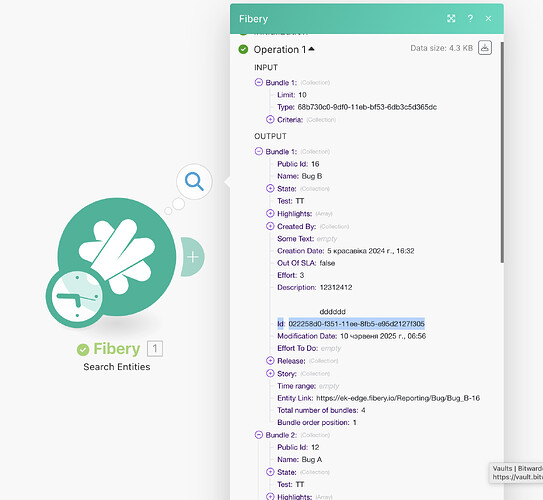Click the operations count badge showing 1
543x500 pixels.
click(155, 348)
